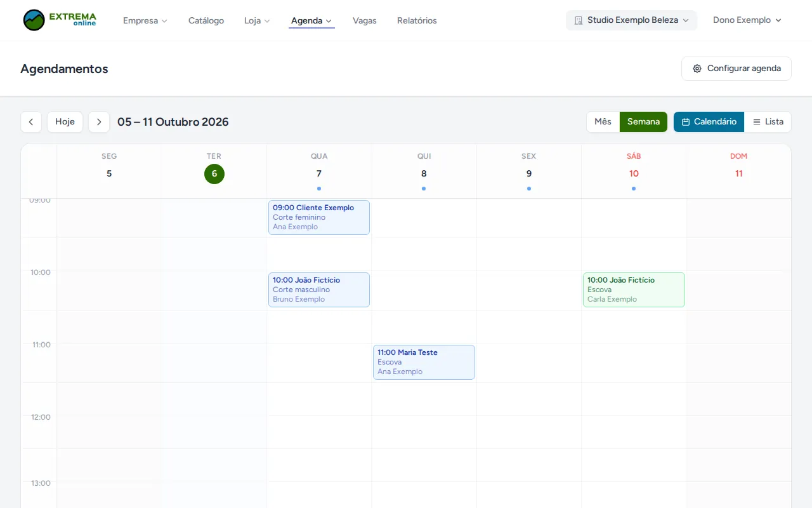This screenshot has height=508, width=812.
Task: Switch to Mês view
Action: tap(603, 122)
